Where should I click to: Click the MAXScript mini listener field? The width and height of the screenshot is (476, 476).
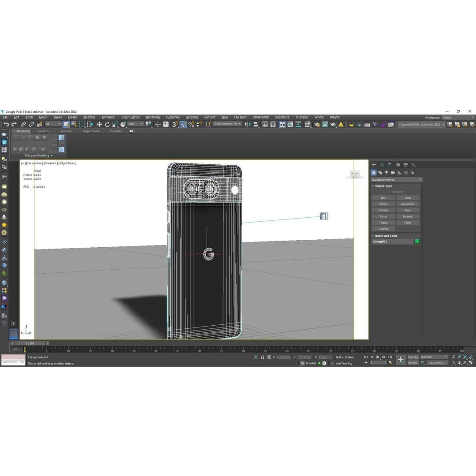tap(13, 362)
